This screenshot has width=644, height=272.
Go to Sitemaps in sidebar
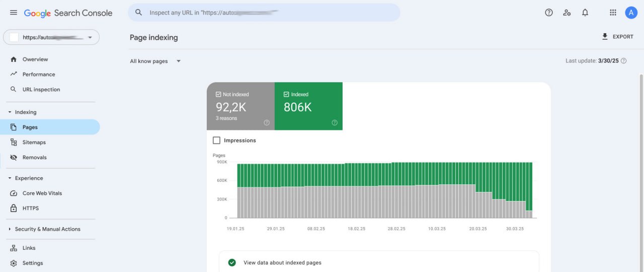34,143
